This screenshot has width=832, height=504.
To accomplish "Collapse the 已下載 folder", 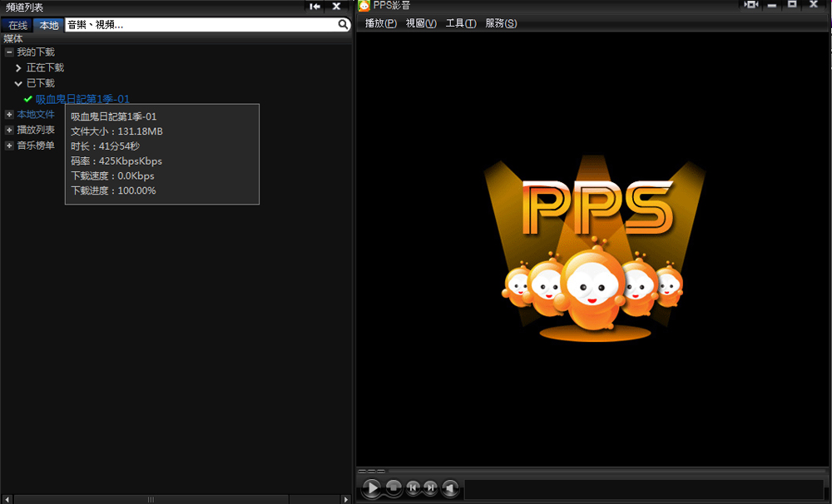I will click(x=18, y=83).
